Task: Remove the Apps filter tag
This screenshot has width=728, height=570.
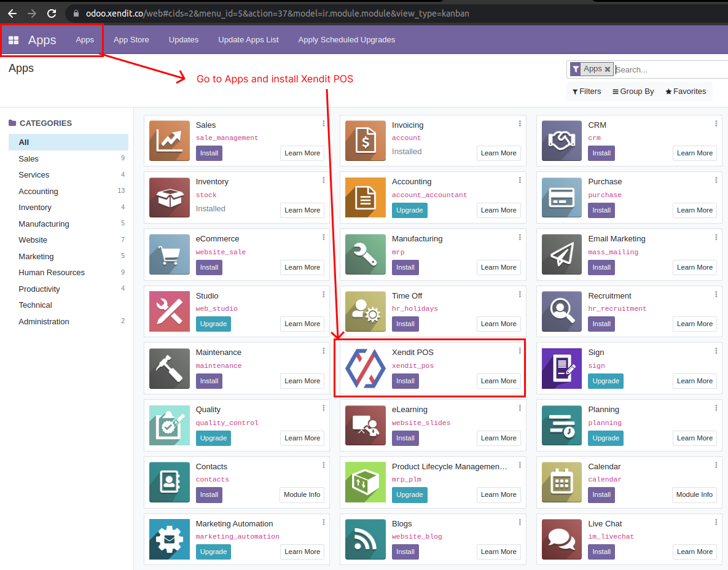Action: [608, 69]
